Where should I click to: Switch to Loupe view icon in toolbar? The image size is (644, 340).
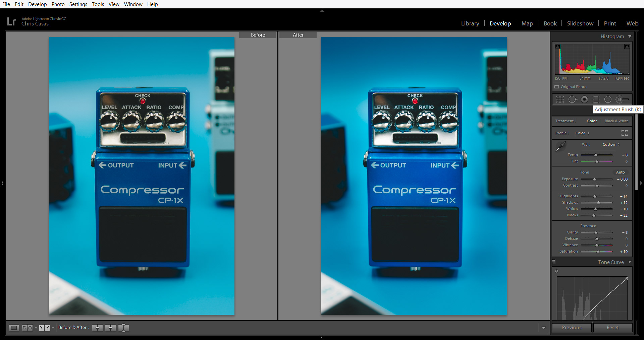coord(14,328)
